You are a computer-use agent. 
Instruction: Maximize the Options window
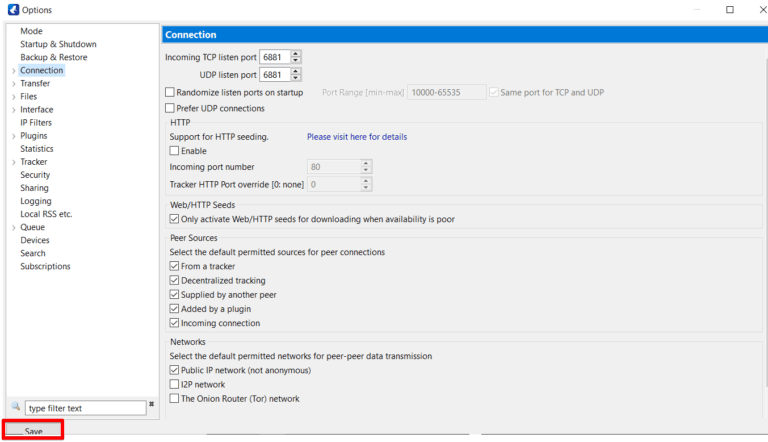click(x=730, y=9)
